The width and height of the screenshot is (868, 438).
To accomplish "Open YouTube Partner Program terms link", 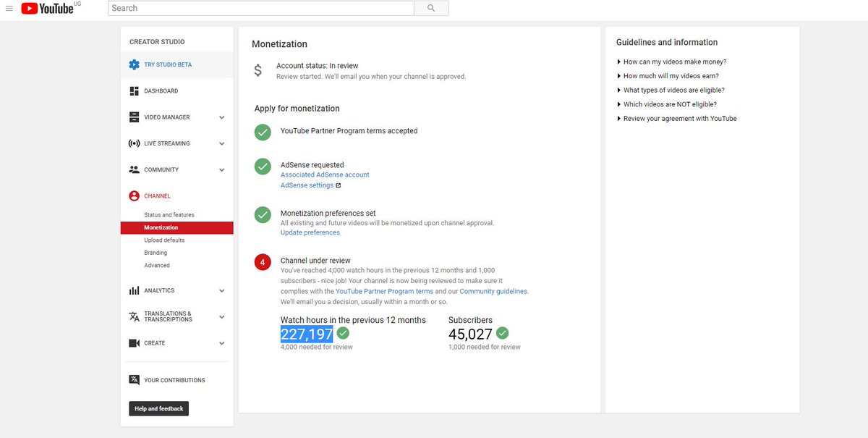I will click(385, 291).
